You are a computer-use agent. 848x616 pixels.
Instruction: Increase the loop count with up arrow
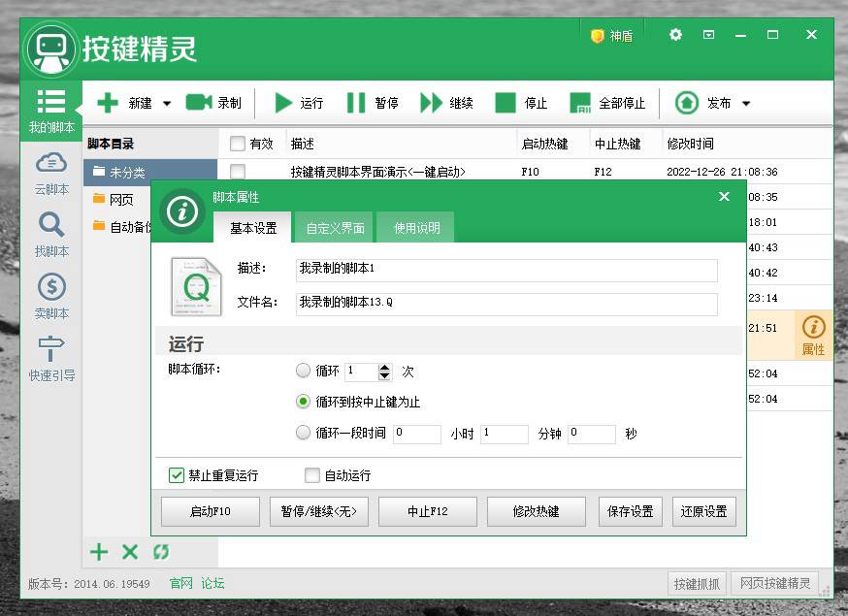(x=384, y=368)
